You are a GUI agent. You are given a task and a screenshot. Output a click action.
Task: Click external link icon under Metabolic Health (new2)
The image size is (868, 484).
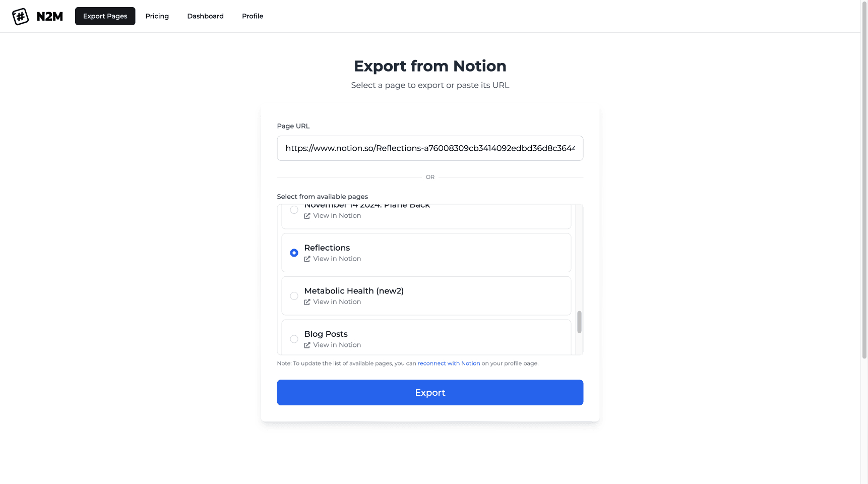click(307, 302)
